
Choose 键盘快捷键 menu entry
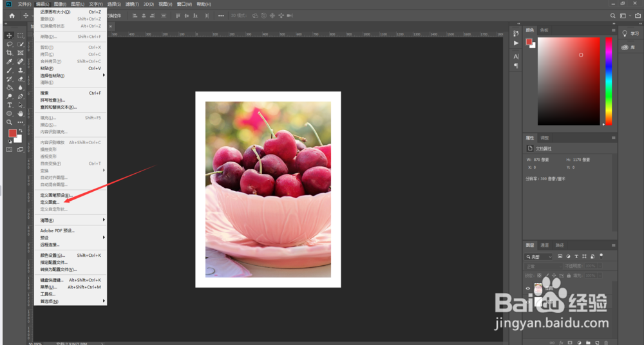click(x=71, y=280)
